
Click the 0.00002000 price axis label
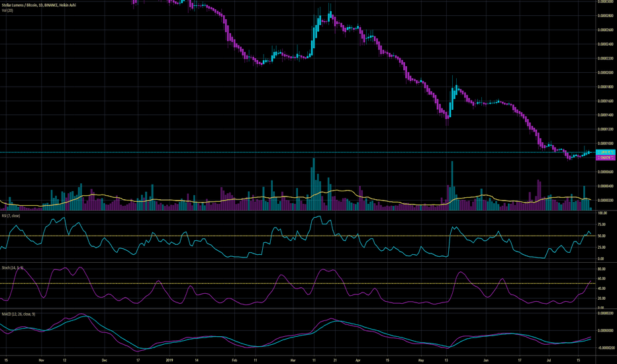[606, 72]
